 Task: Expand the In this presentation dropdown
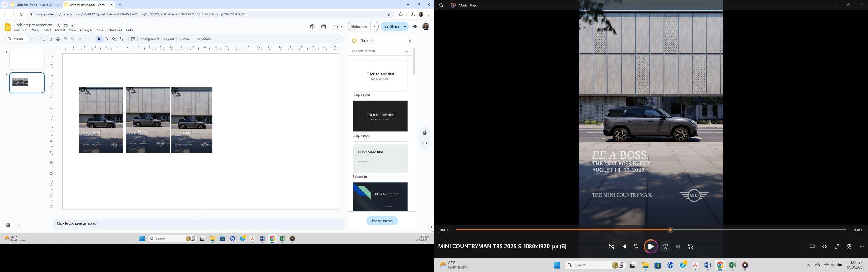pyautogui.click(x=406, y=51)
